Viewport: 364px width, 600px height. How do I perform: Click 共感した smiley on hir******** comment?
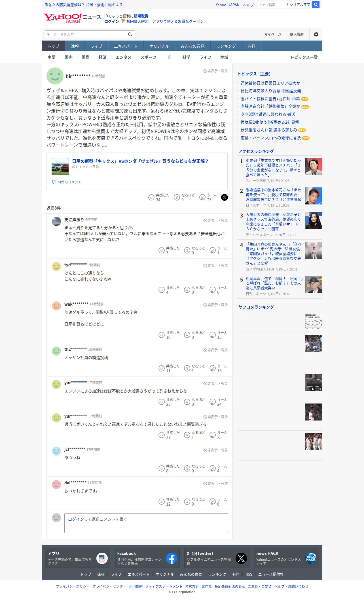[x=151, y=197]
